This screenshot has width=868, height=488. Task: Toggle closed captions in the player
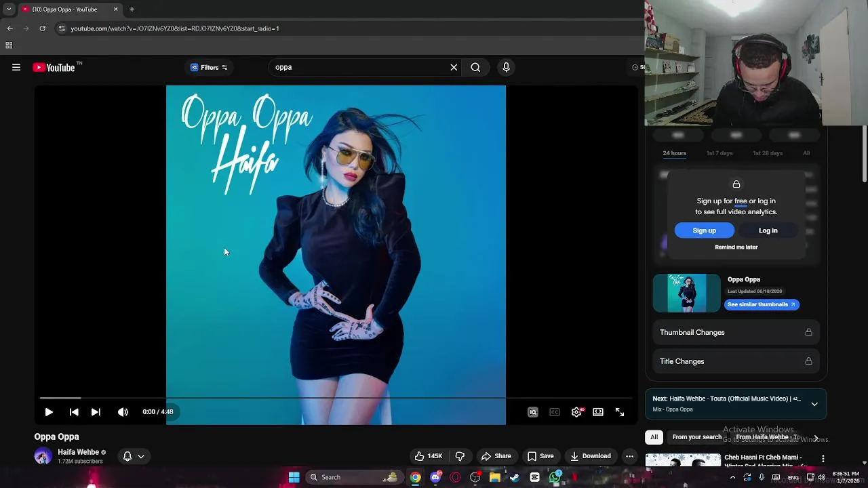click(555, 412)
